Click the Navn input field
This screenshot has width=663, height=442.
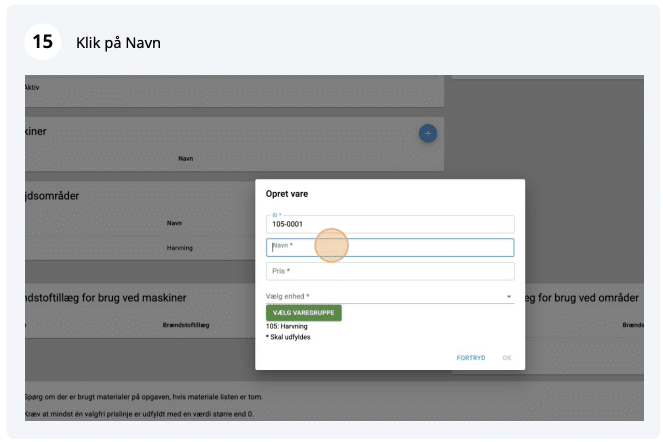click(390, 247)
